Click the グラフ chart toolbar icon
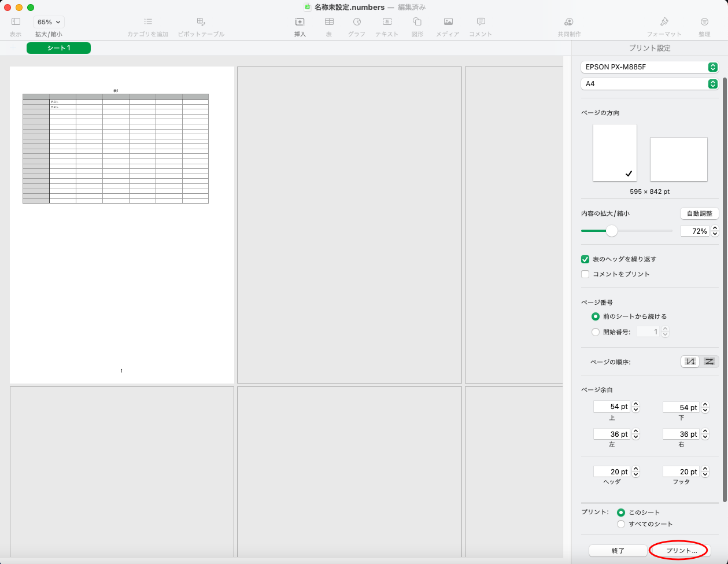Viewport: 728px width, 564px height. pos(357,22)
